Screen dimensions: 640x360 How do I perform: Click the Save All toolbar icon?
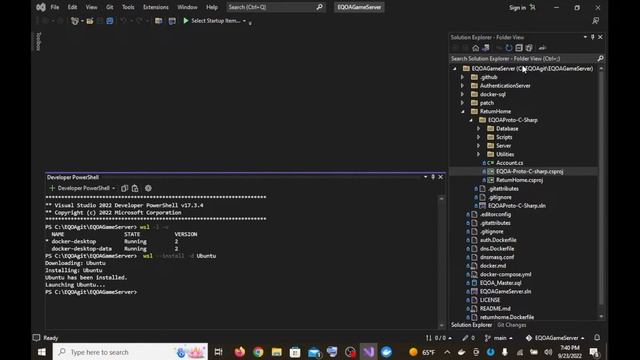click(110, 21)
